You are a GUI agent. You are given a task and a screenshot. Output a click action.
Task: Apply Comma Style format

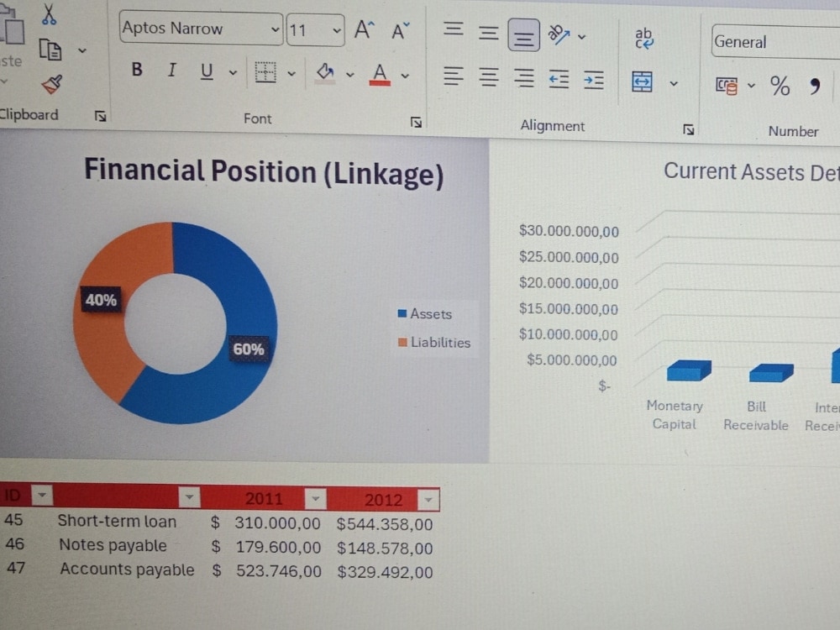point(815,85)
